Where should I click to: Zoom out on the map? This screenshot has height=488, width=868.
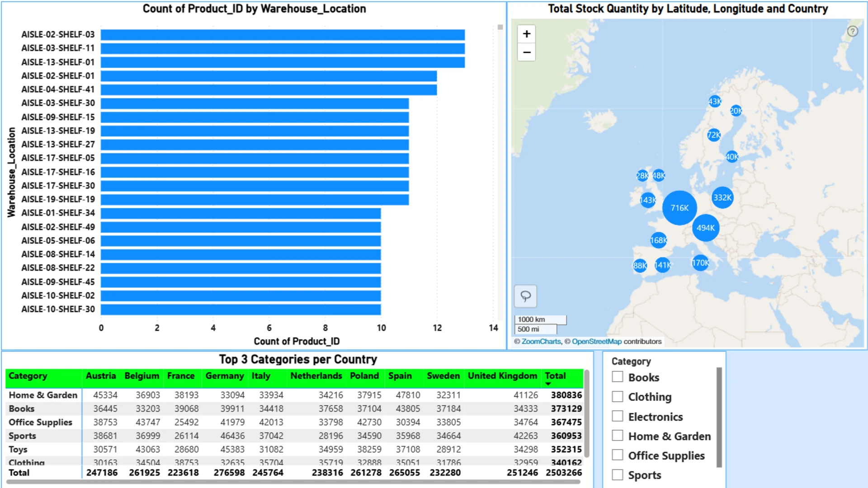[x=526, y=52]
